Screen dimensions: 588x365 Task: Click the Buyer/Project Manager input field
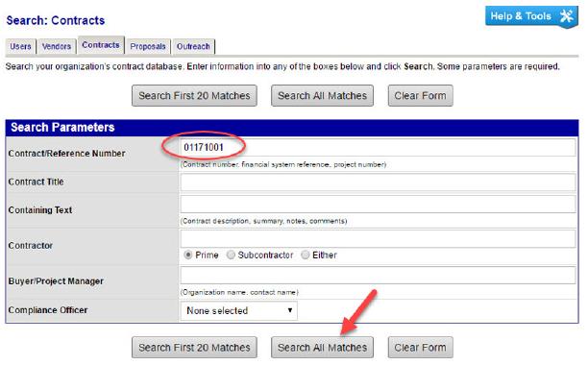coord(378,275)
